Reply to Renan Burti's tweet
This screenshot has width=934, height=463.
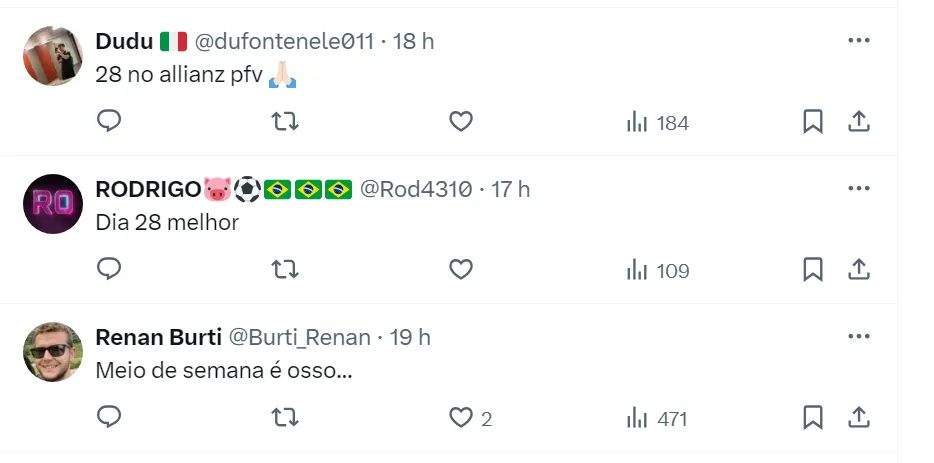pos(109,418)
